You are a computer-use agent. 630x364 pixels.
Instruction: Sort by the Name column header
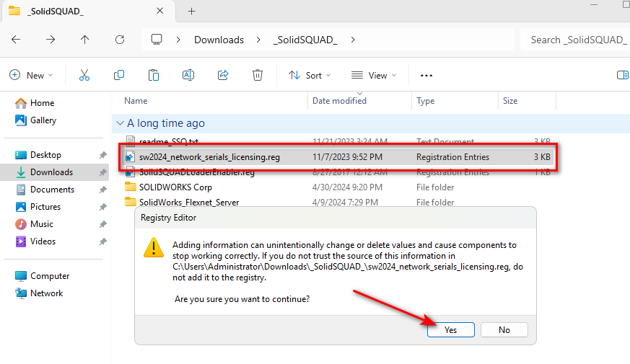tap(136, 101)
